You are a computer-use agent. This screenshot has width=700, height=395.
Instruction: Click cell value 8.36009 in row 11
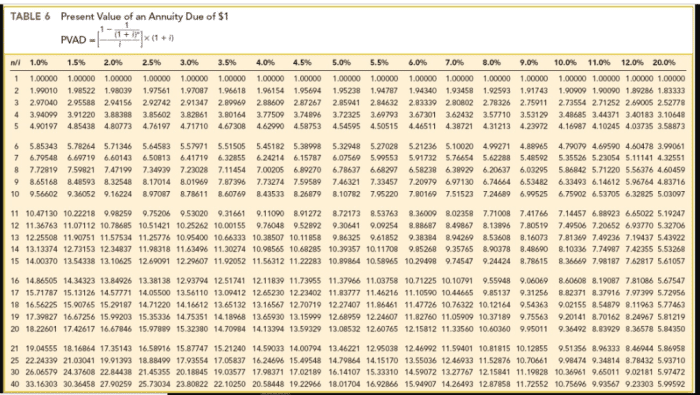(422, 214)
